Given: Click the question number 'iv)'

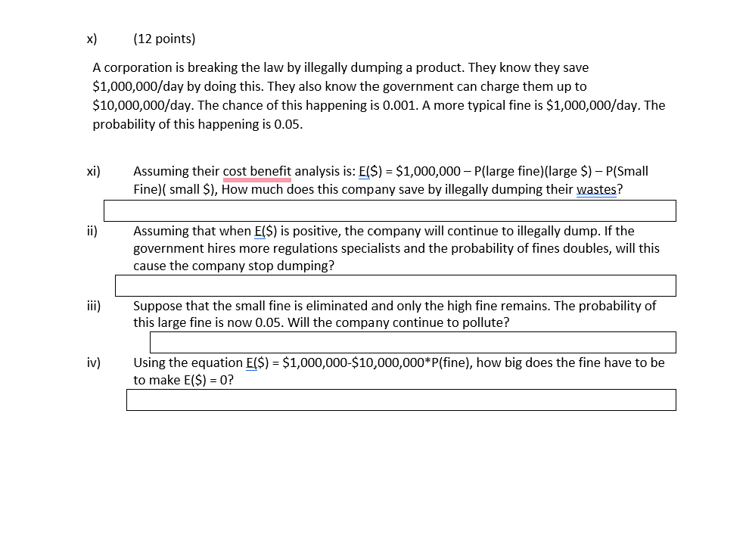Looking at the screenshot, I should (x=93, y=362).
